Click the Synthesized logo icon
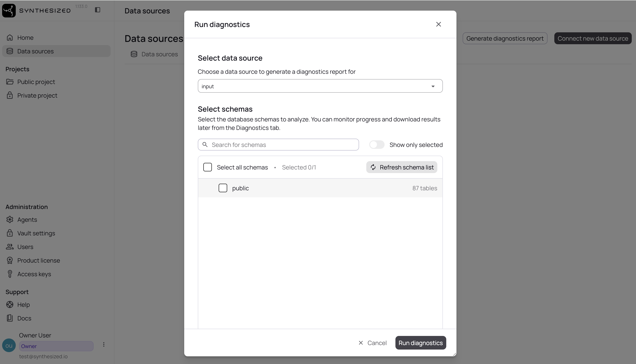Viewport: 636px width, 364px height. coord(9,10)
